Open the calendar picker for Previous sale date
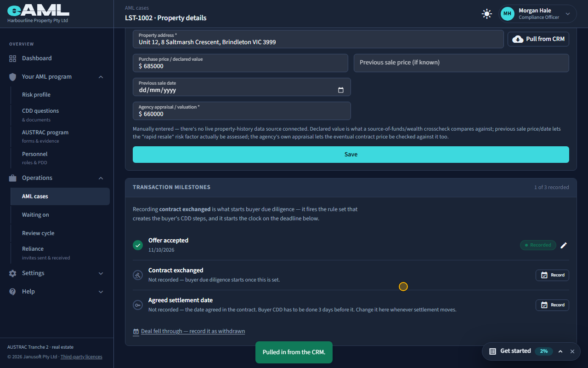The height and width of the screenshot is (368, 588). (341, 90)
